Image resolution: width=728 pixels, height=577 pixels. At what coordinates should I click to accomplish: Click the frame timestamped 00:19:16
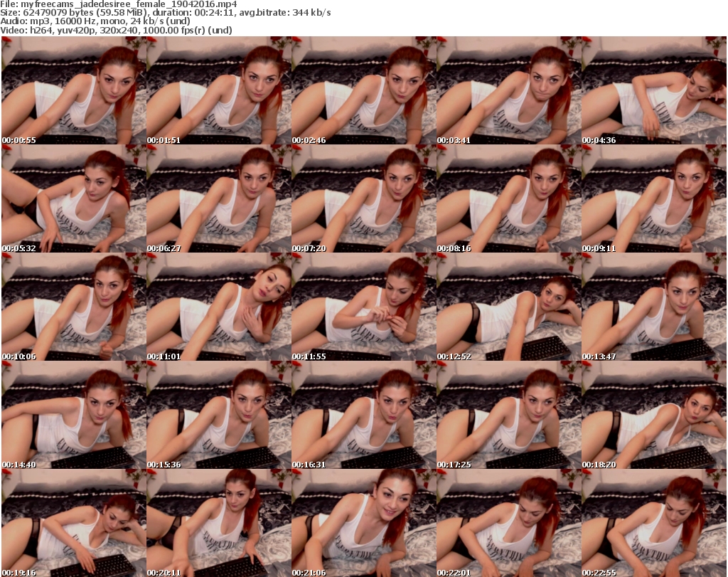(x=74, y=523)
